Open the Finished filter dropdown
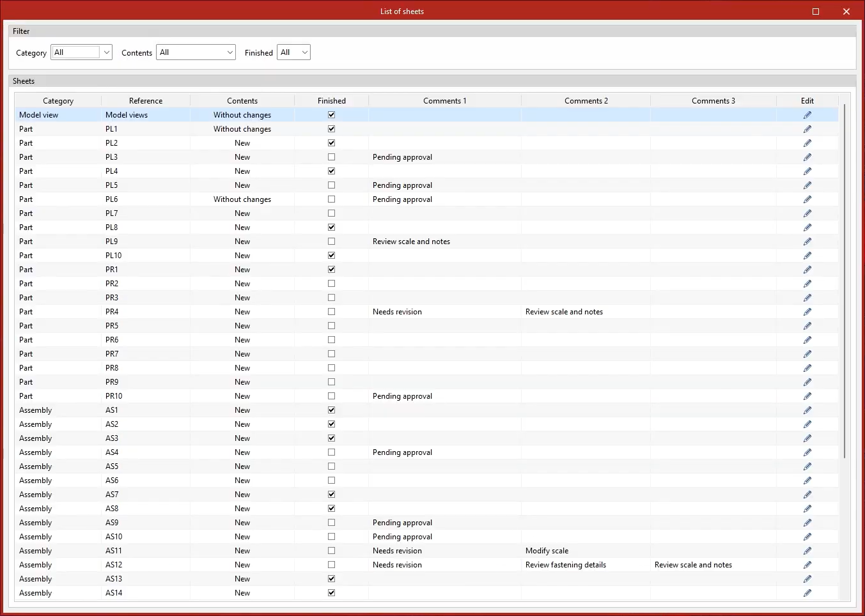 pos(293,52)
